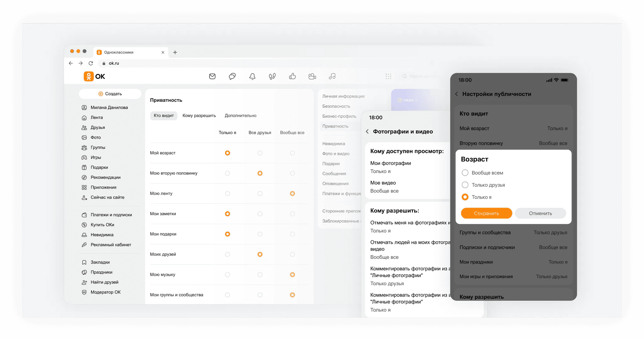Click the Рекламный кабинет rocket icon

tap(84, 245)
